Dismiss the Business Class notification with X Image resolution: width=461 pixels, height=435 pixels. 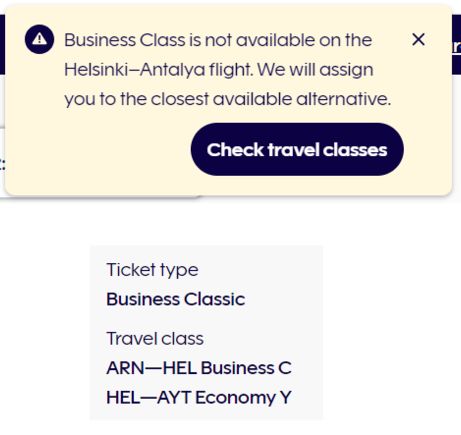tap(418, 39)
